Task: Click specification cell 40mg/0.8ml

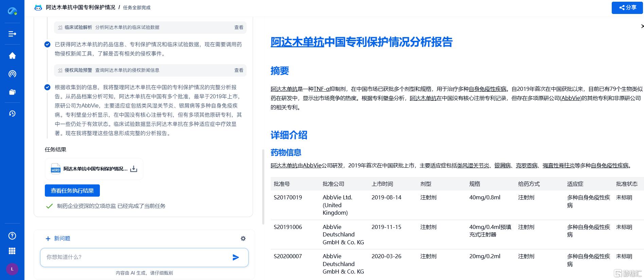Action: (x=485, y=198)
